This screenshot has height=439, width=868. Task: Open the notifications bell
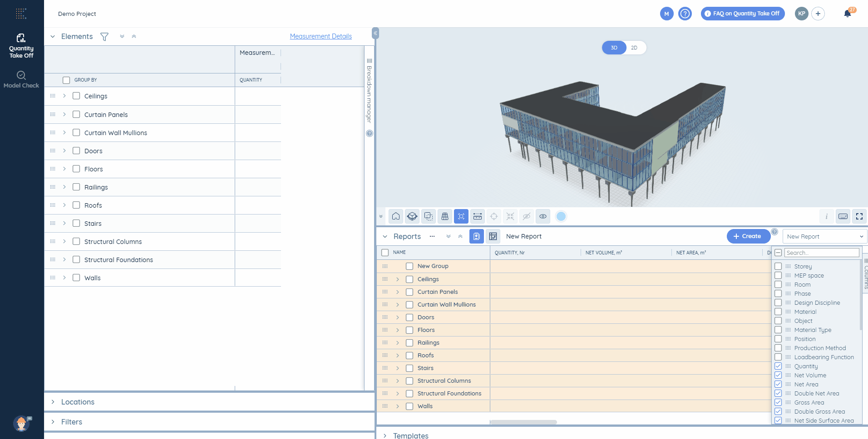tap(848, 14)
